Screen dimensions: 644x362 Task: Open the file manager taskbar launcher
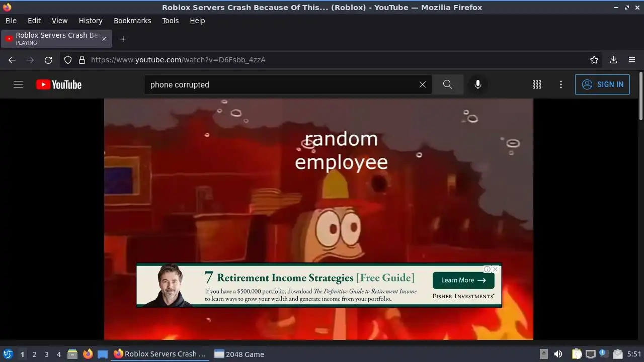(x=72, y=354)
